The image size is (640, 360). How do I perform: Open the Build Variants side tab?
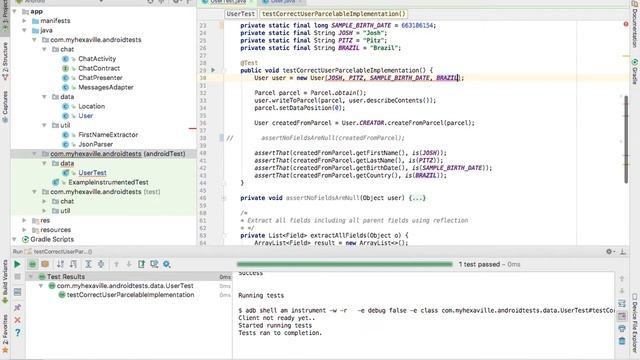point(5,282)
